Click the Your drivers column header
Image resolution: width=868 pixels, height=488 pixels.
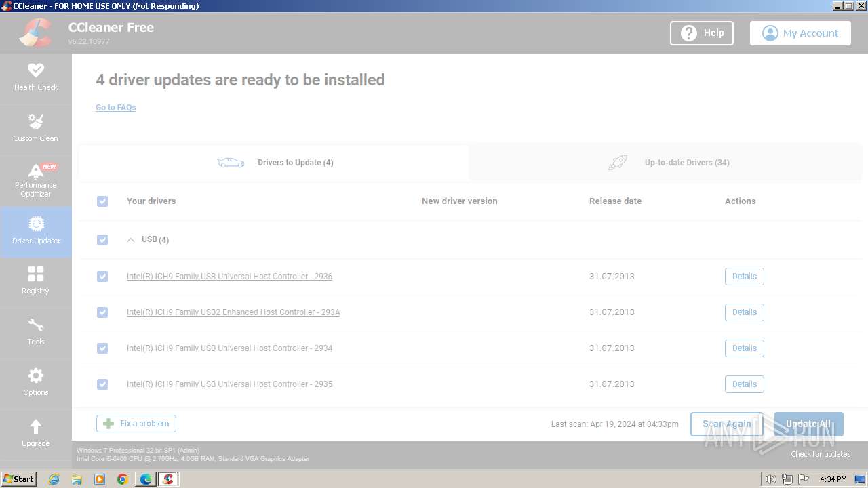point(151,201)
